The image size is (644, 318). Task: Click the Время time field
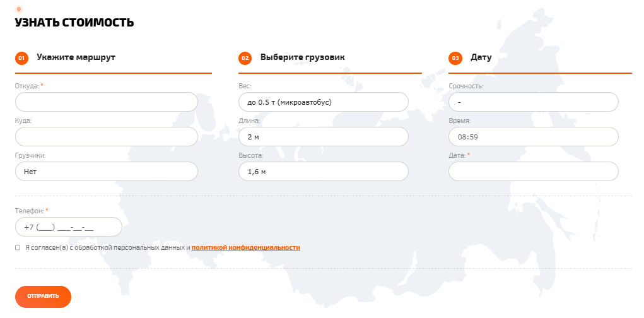(x=534, y=136)
